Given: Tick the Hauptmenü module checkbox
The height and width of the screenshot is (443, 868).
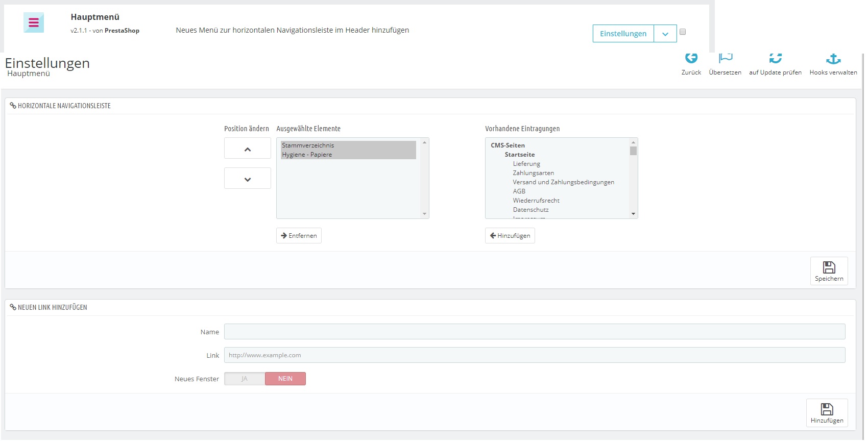Looking at the screenshot, I should 683,32.
